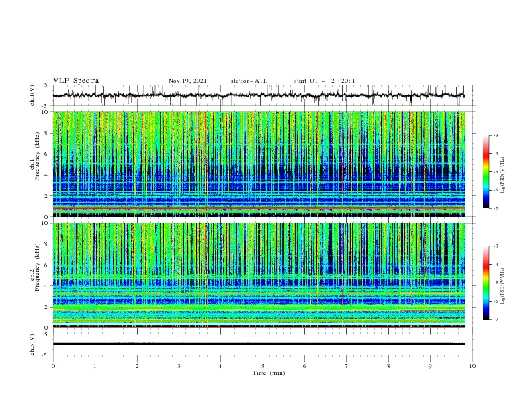
Task: Click the ch.2 frequency spectrogram panel
Action: click(259, 275)
